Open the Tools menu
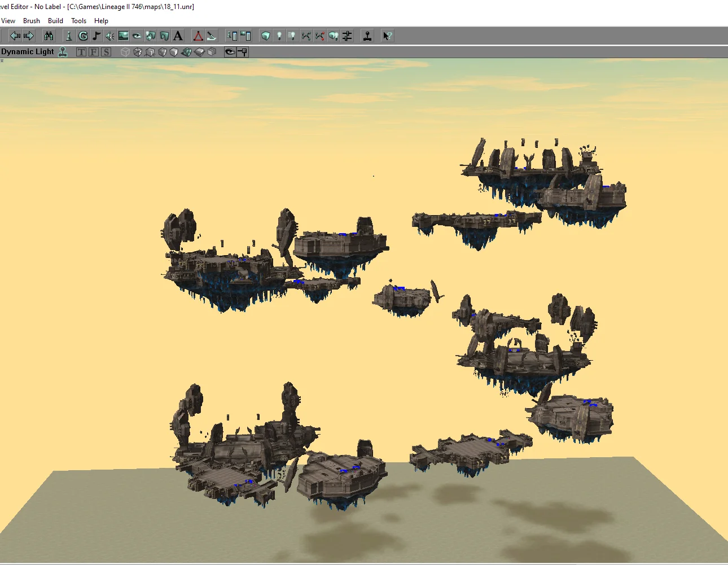 click(x=78, y=21)
